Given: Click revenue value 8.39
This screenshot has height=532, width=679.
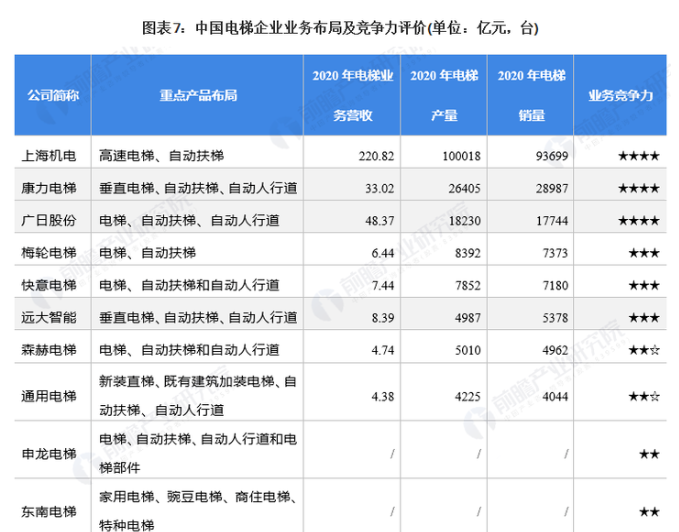Looking at the screenshot, I should coord(383,318).
